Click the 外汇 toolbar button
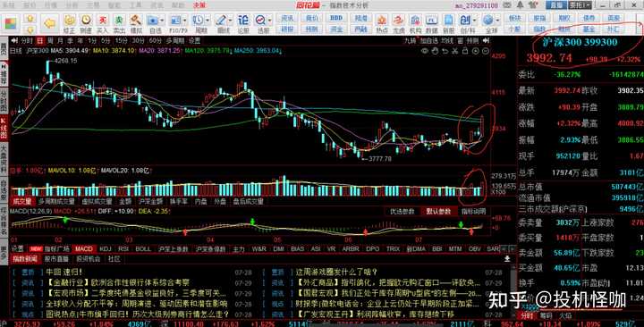This screenshot has width=644, height=327. pyautogui.click(x=614, y=29)
